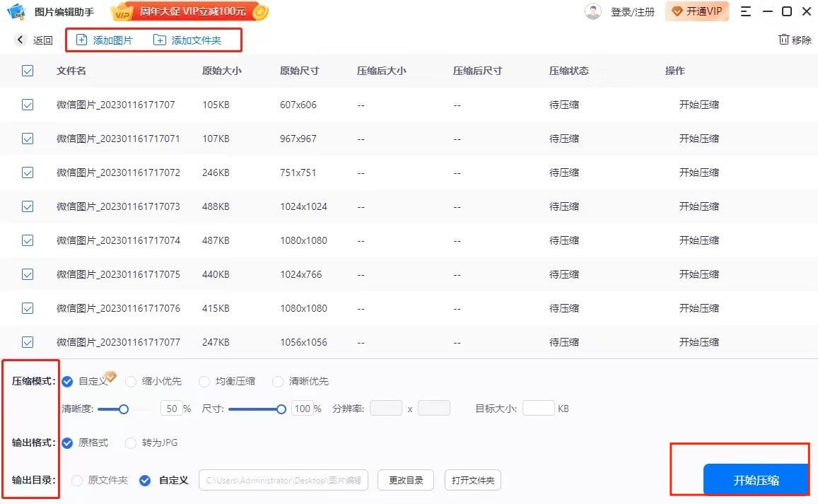Select the 清晰优先 compression mode
This screenshot has height=504, width=818.
pyautogui.click(x=277, y=381)
